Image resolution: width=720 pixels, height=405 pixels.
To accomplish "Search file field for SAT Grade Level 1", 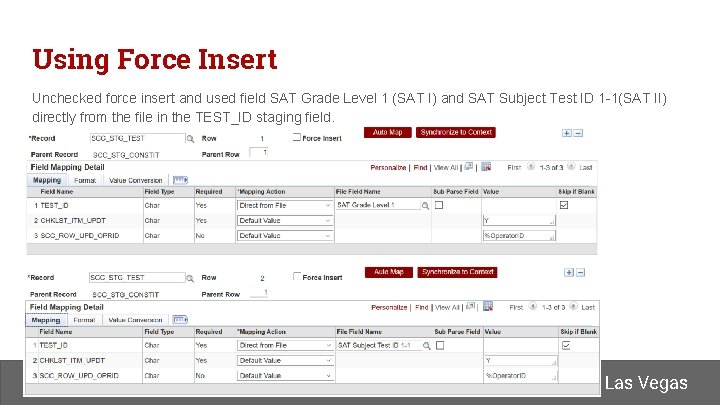I will [425, 206].
